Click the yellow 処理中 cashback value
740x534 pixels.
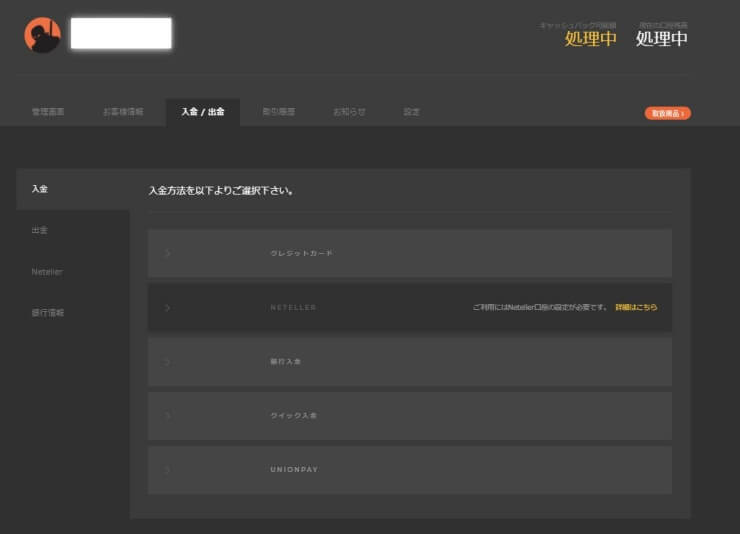tap(590, 39)
